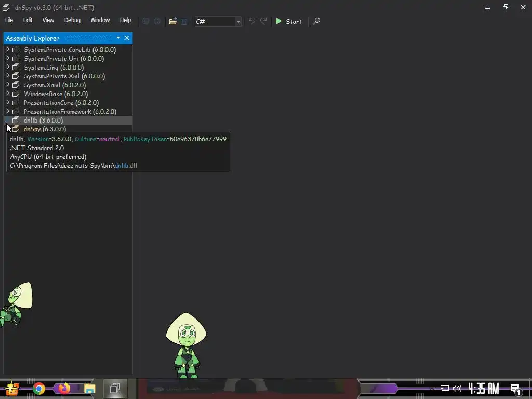Open the Window menu
Screen dimensions: 532x399
[100, 20]
